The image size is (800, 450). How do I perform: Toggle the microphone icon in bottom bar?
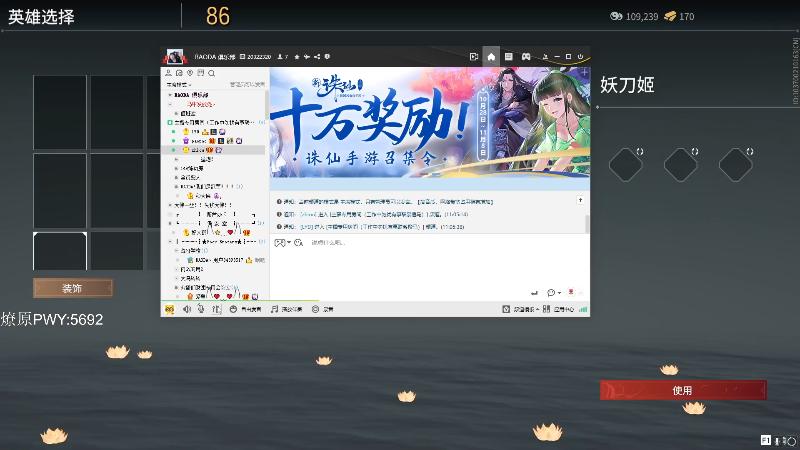[201, 309]
